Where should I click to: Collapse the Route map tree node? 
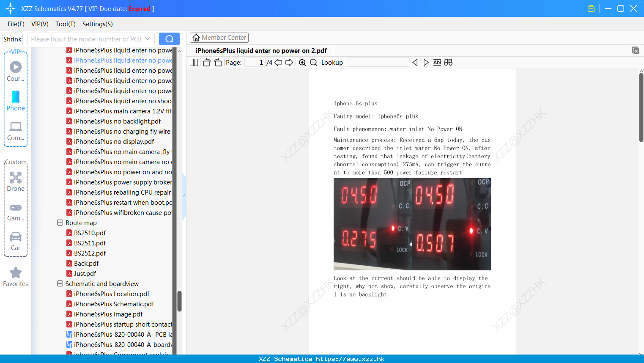60,223
